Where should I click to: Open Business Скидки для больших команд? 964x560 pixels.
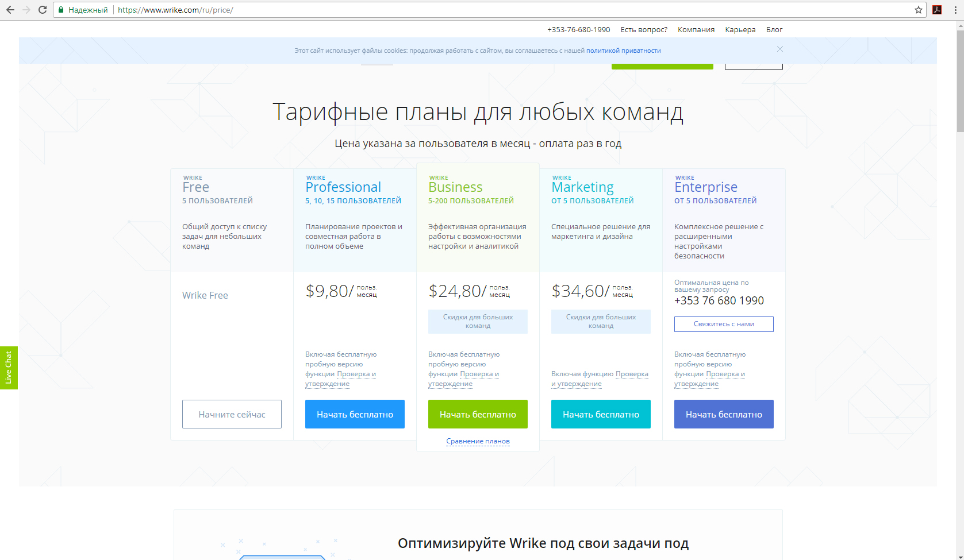pyautogui.click(x=478, y=322)
